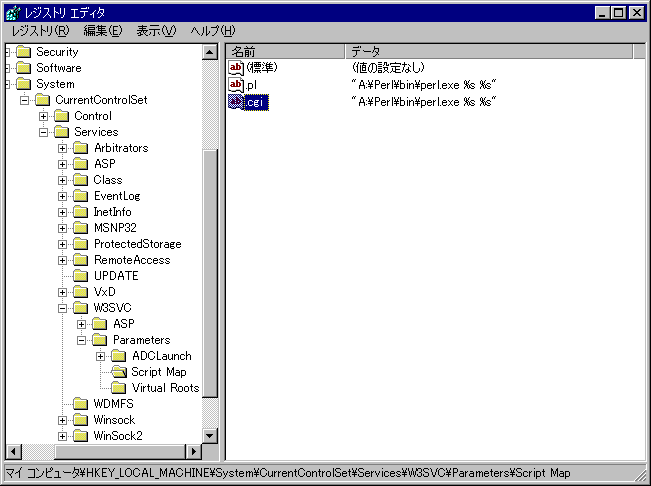Select the .pl value name

251,85
